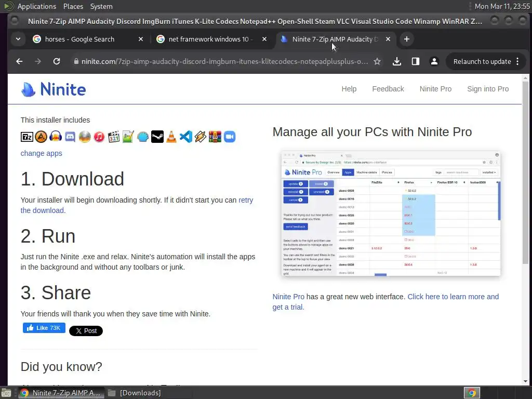Open the Help link in header
This screenshot has width=532, height=399.
[349, 89]
